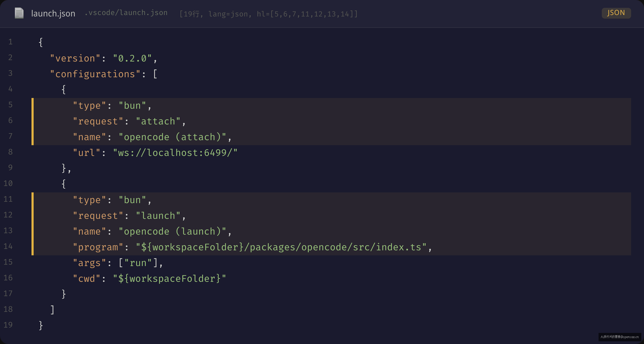Click the "cwd" key

pos(87,279)
